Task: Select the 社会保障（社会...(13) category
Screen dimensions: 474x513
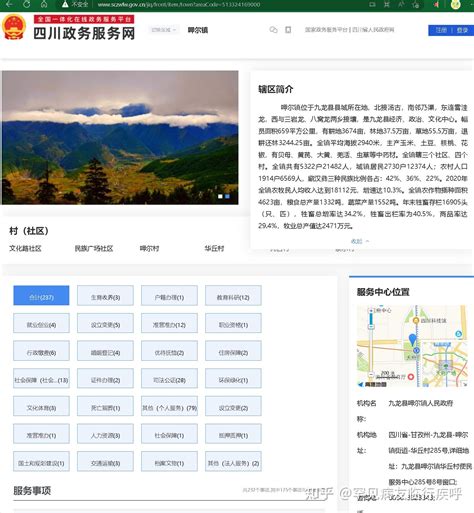Action: coord(41,378)
